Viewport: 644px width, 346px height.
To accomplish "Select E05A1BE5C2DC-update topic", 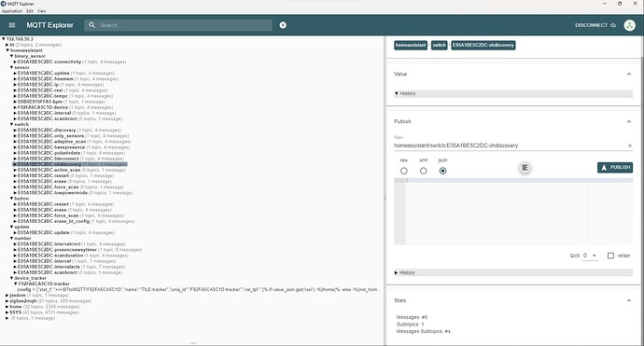I will pos(43,233).
